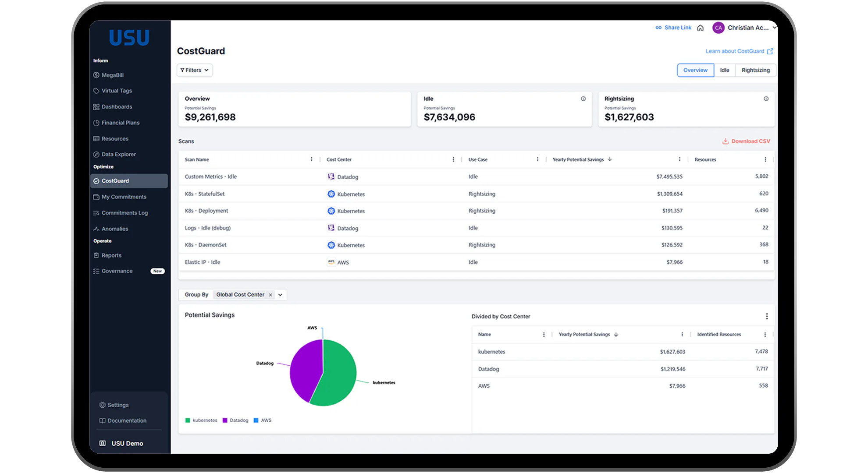Expand the Christian account menu
The width and height of the screenshot is (868, 473).
[x=775, y=28]
